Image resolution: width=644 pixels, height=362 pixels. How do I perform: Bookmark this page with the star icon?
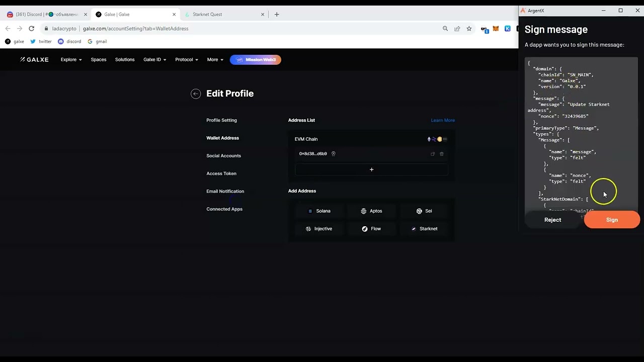[469, 29]
